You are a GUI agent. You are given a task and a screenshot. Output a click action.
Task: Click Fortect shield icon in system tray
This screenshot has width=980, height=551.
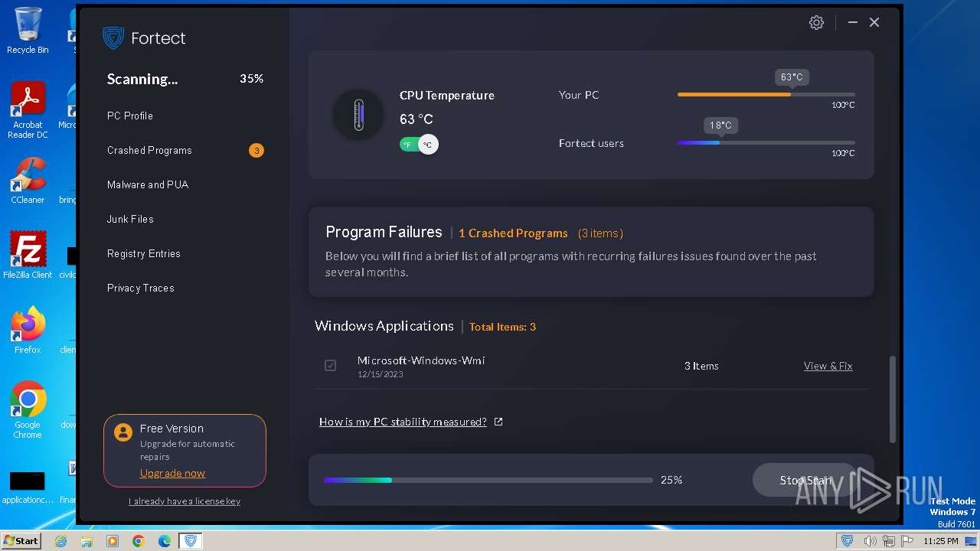(x=847, y=541)
